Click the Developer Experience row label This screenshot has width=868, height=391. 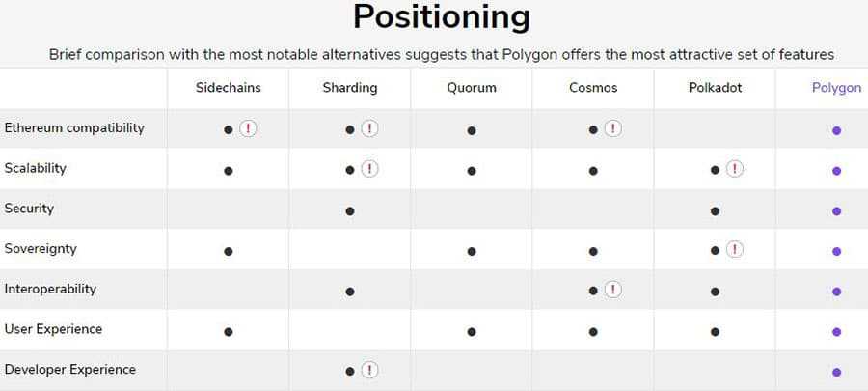(x=70, y=370)
